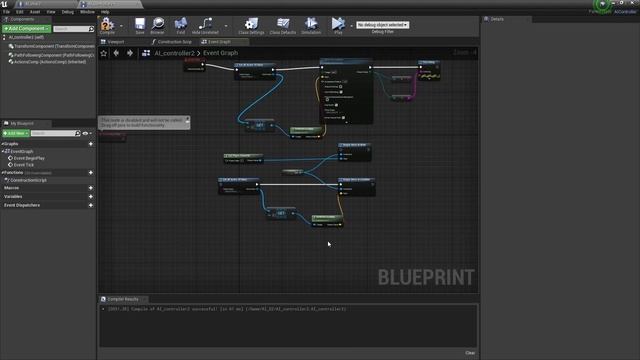Open the Find in blueprint tool
The image size is (640, 360).
point(180,25)
